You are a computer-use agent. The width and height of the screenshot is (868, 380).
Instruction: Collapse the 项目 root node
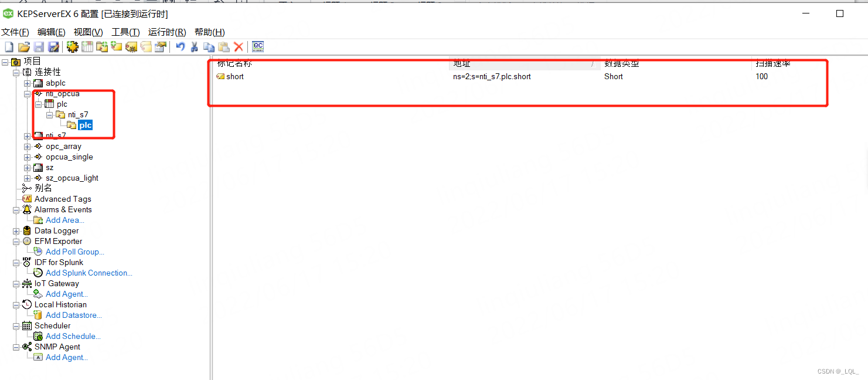pyautogui.click(x=5, y=62)
